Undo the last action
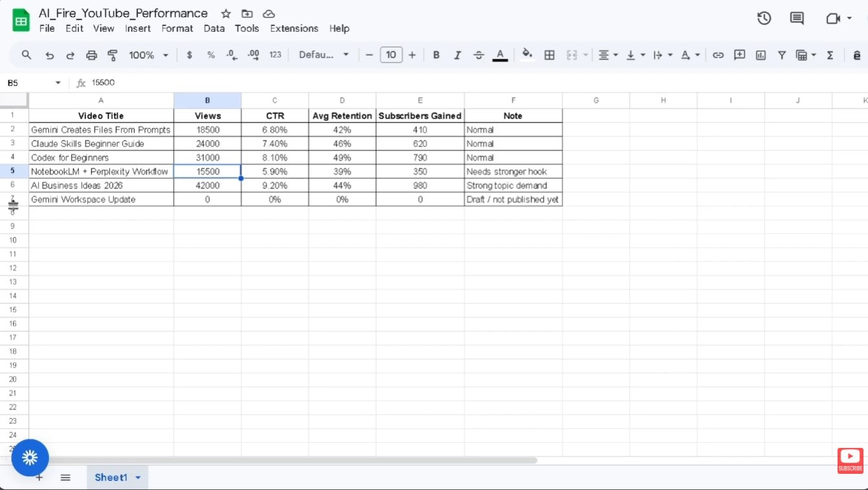 coord(49,55)
